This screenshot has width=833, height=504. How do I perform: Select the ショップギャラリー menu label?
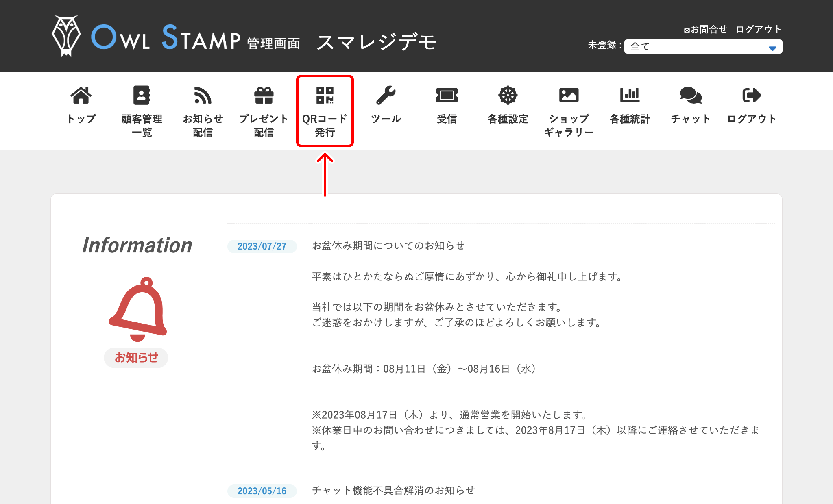tap(569, 125)
